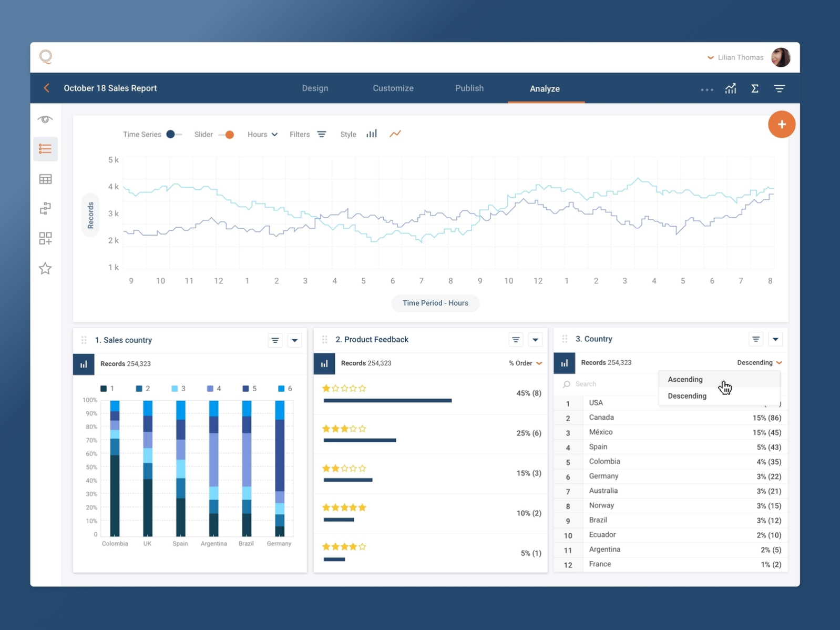840x630 pixels.
Task: Click the Q logo at top left
Action: coord(46,56)
